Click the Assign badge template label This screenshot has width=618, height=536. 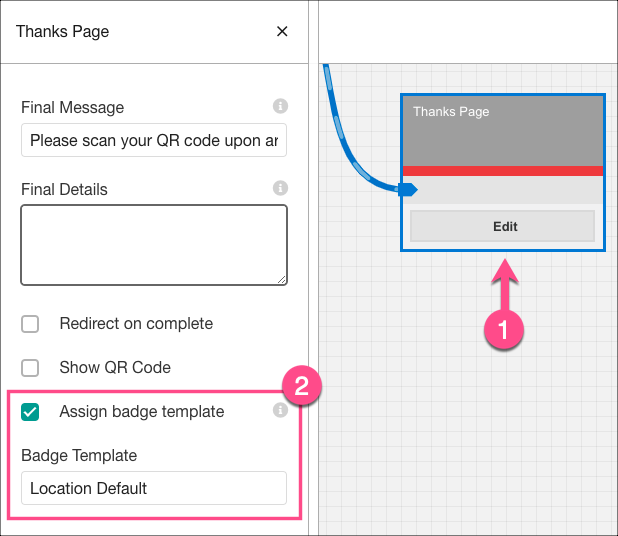142,411
